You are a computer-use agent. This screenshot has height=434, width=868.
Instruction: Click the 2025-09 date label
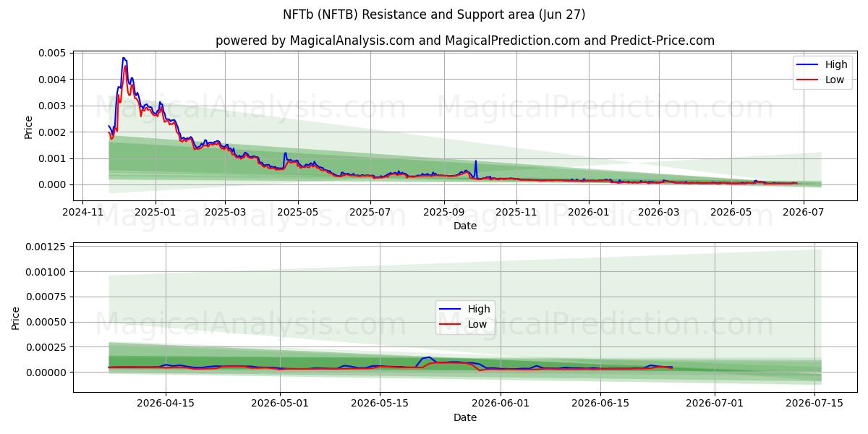pos(444,212)
